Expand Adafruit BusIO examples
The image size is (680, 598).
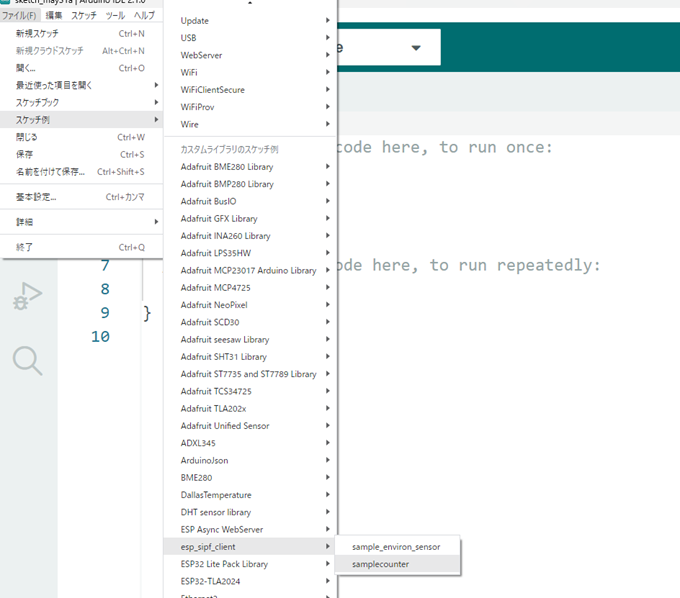[x=250, y=201]
